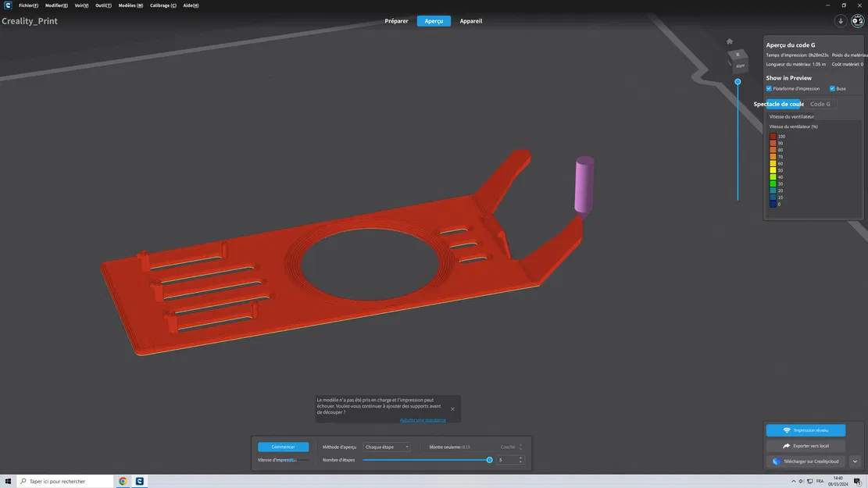Toggle the blue 0% fan speed entry
This screenshot has height=488, width=868.
click(x=773, y=204)
